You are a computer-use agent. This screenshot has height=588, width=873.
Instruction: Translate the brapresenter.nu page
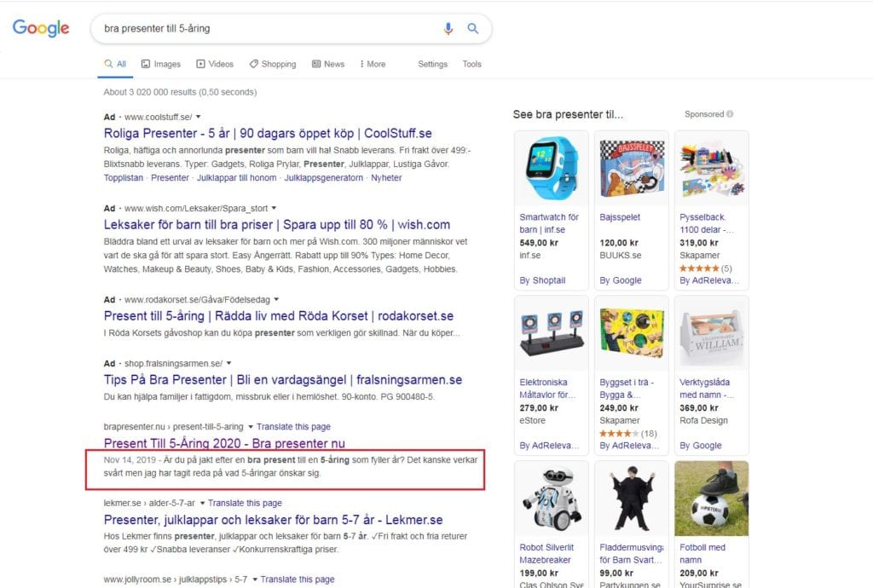coord(293,427)
